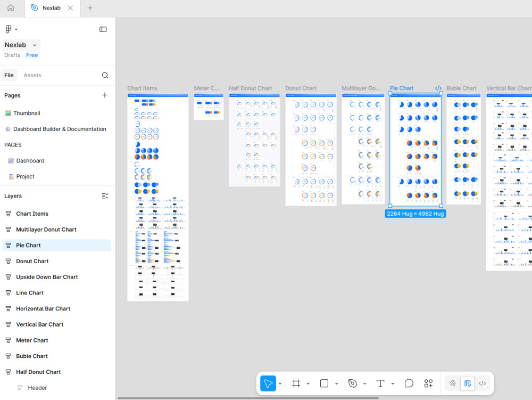Select the Line Chart layer
Viewport: 532px width, 400px height.
click(x=56, y=293)
